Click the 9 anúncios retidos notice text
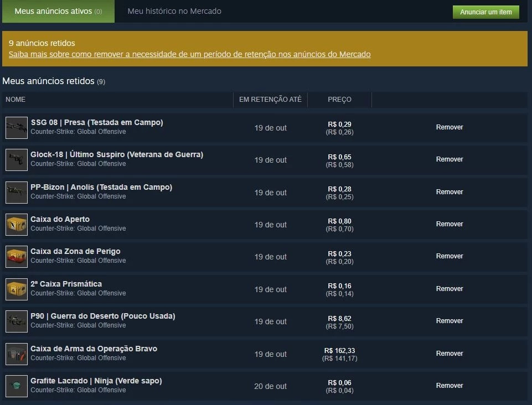532x405 pixels. pos(42,43)
